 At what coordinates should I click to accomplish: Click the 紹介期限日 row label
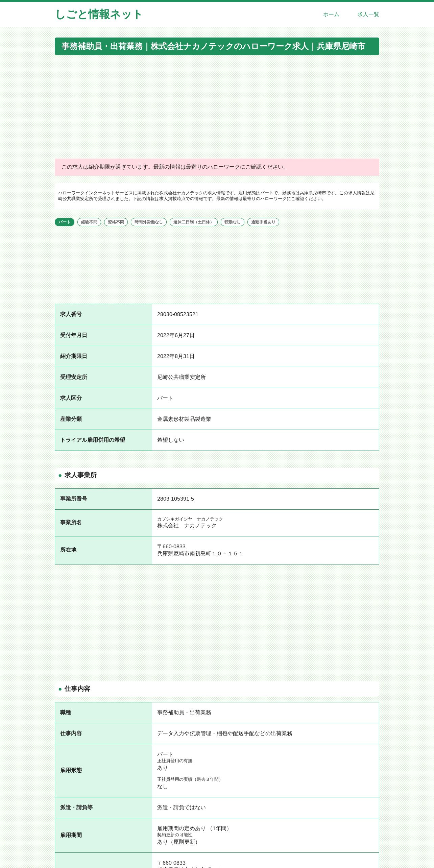pos(74,356)
